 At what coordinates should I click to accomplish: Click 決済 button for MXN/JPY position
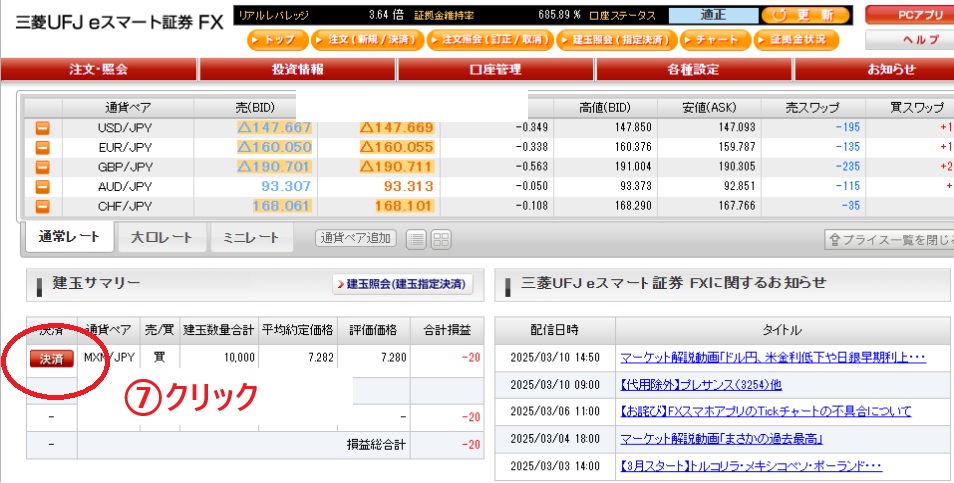[x=52, y=358]
